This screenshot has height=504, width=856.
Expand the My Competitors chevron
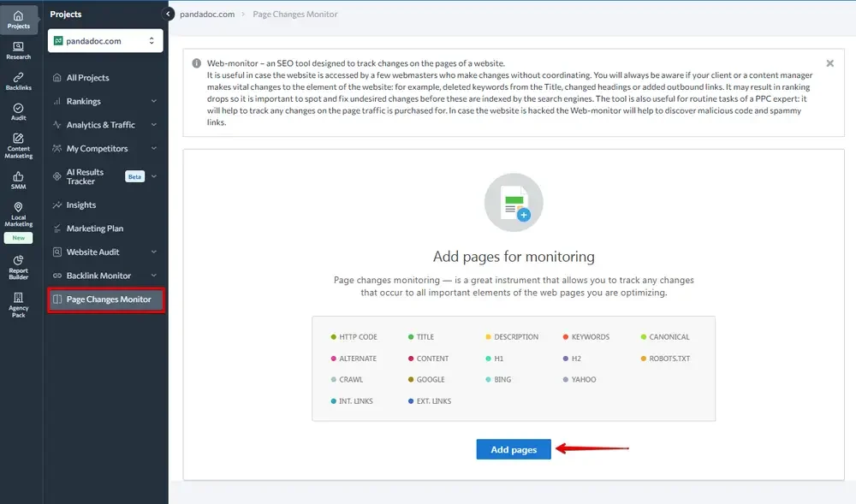(154, 148)
